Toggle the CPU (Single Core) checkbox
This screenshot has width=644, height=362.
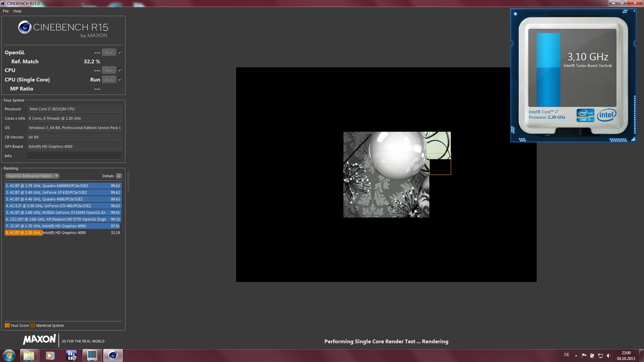pyautogui.click(x=120, y=79)
